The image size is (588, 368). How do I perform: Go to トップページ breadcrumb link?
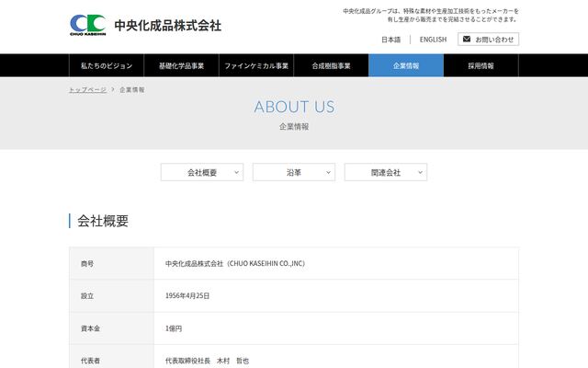(88, 90)
